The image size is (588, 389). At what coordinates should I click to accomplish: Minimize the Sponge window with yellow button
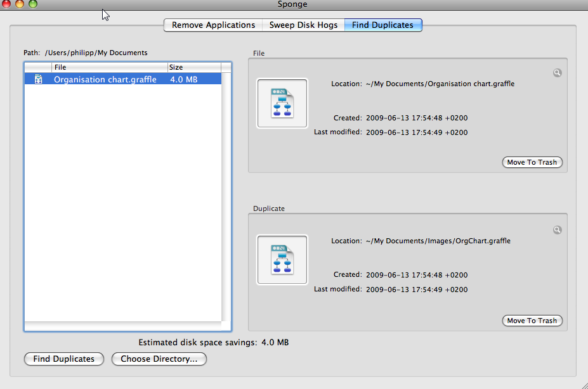point(20,4)
